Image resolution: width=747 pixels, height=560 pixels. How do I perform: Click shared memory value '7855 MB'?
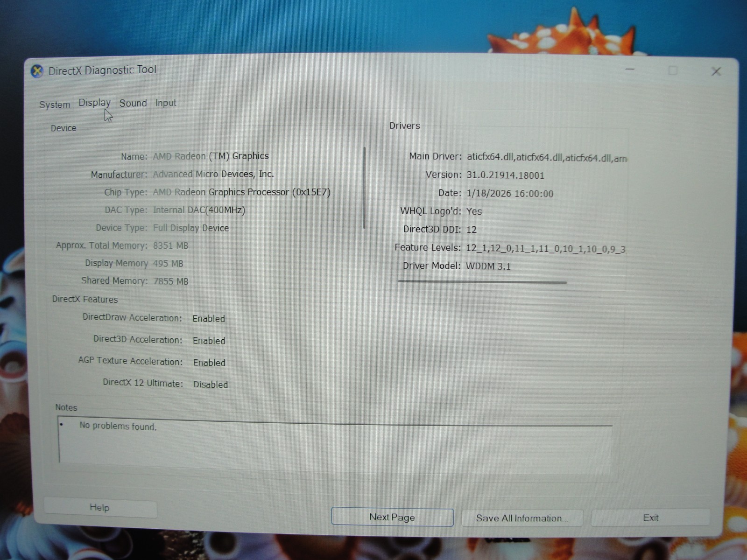[171, 281]
